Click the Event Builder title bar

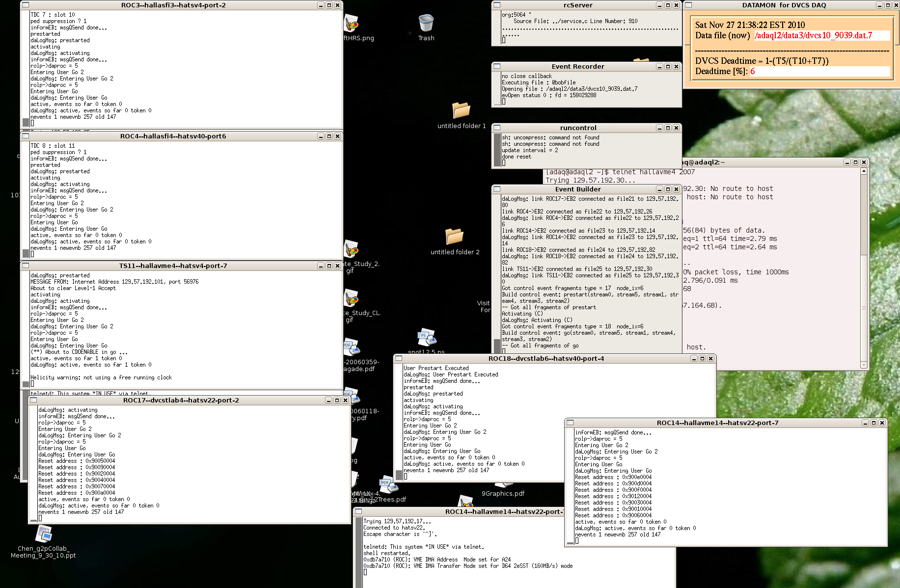(x=578, y=189)
